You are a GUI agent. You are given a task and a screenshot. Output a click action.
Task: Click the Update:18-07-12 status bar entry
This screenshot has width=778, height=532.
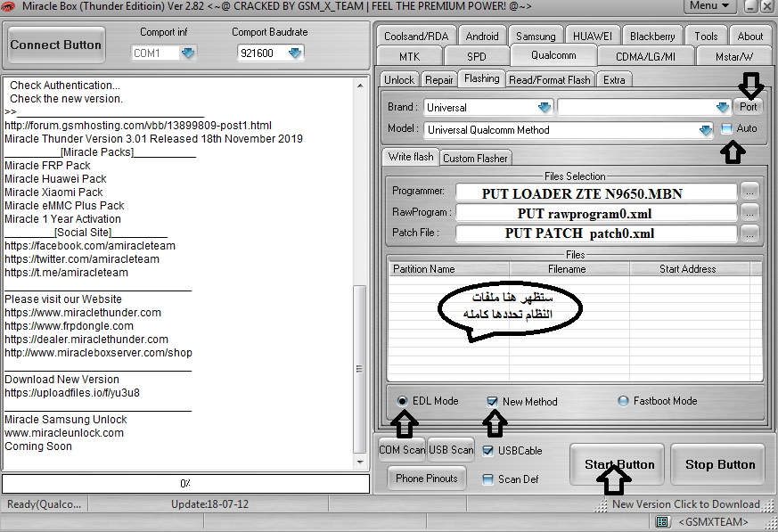pos(210,504)
